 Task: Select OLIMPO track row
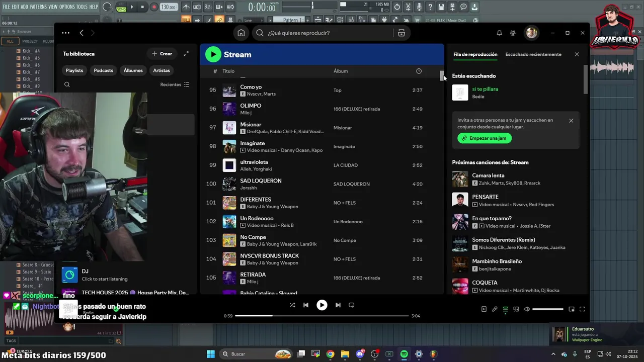point(322,109)
